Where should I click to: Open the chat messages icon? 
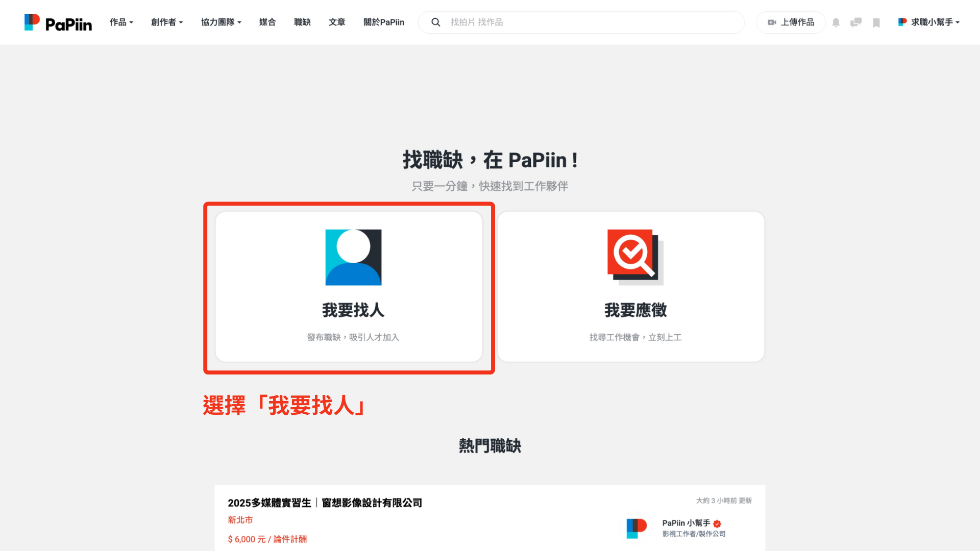856,22
